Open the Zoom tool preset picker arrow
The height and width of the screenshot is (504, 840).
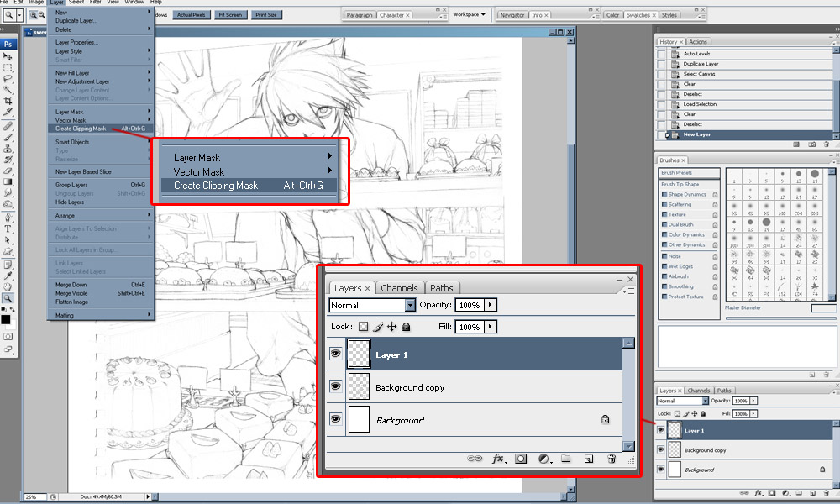[20, 15]
